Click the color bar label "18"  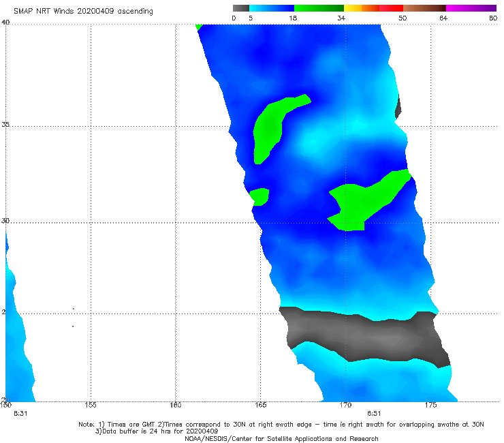(293, 18)
